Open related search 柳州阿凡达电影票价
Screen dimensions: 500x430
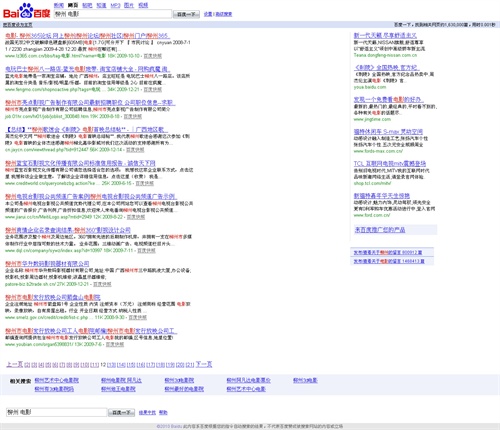(249, 380)
